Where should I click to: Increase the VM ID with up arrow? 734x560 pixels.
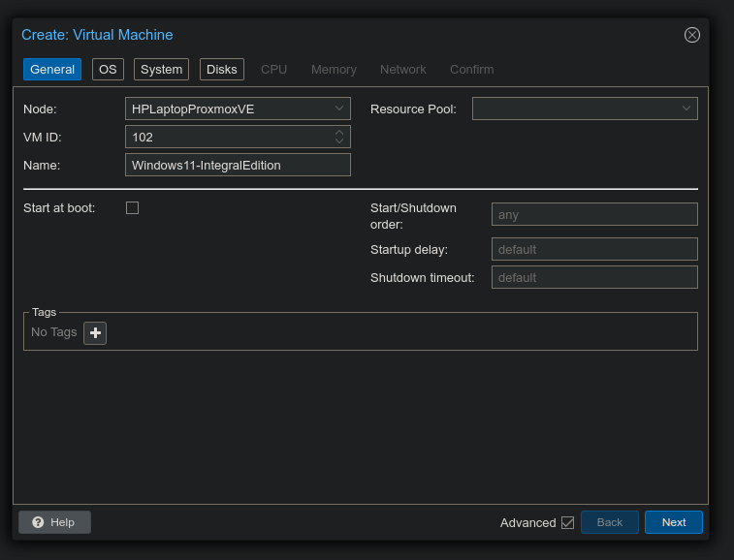pyautogui.click(x=339, y=133)
